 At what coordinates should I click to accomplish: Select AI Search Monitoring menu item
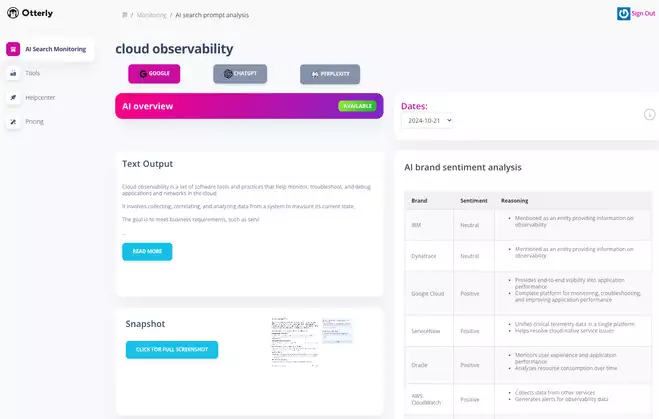[50, 49]
